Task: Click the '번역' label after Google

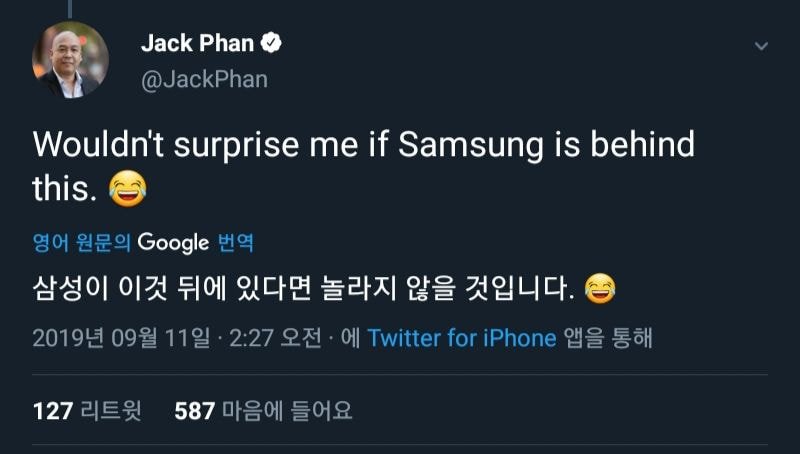Action: point(236,242)
